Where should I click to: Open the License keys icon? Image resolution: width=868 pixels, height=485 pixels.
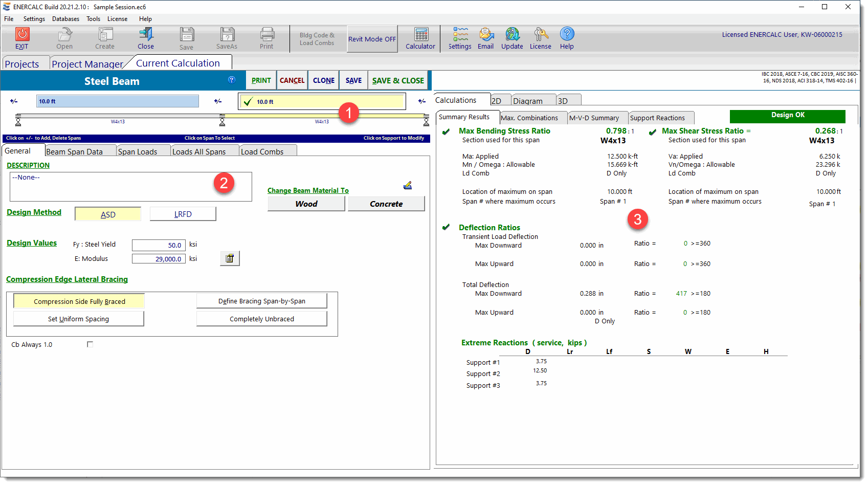541,34
